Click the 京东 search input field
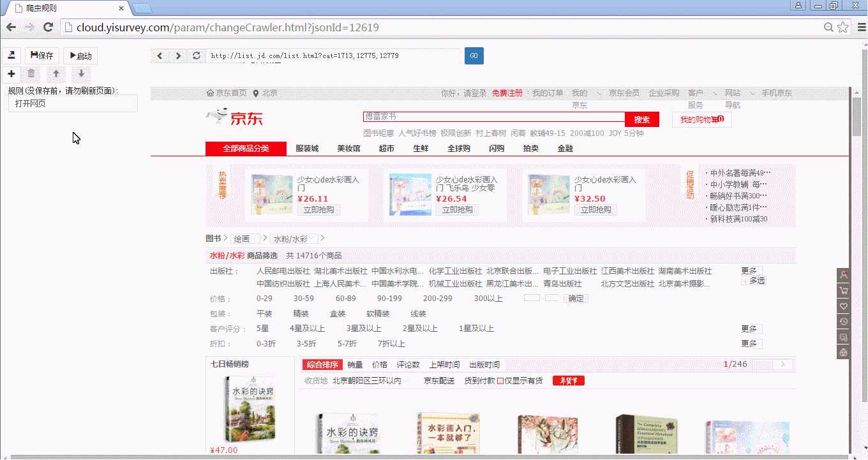Screen dimensions: 868x460 (493, 117)
